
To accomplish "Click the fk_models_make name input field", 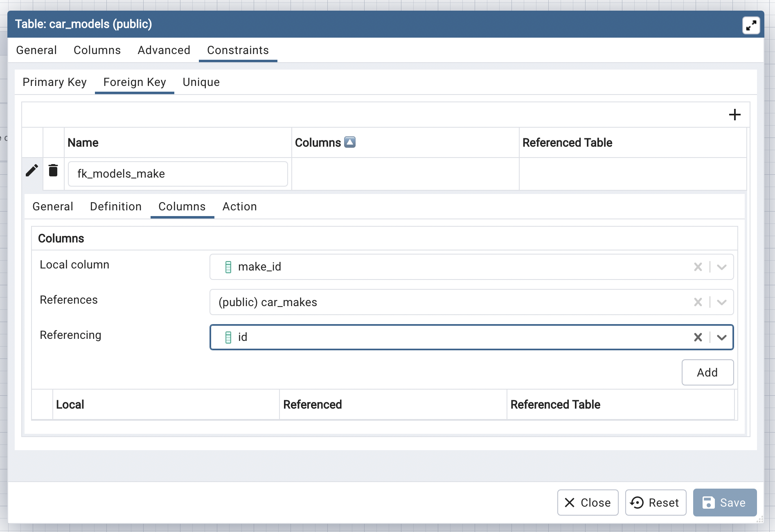I will (178, 174).
